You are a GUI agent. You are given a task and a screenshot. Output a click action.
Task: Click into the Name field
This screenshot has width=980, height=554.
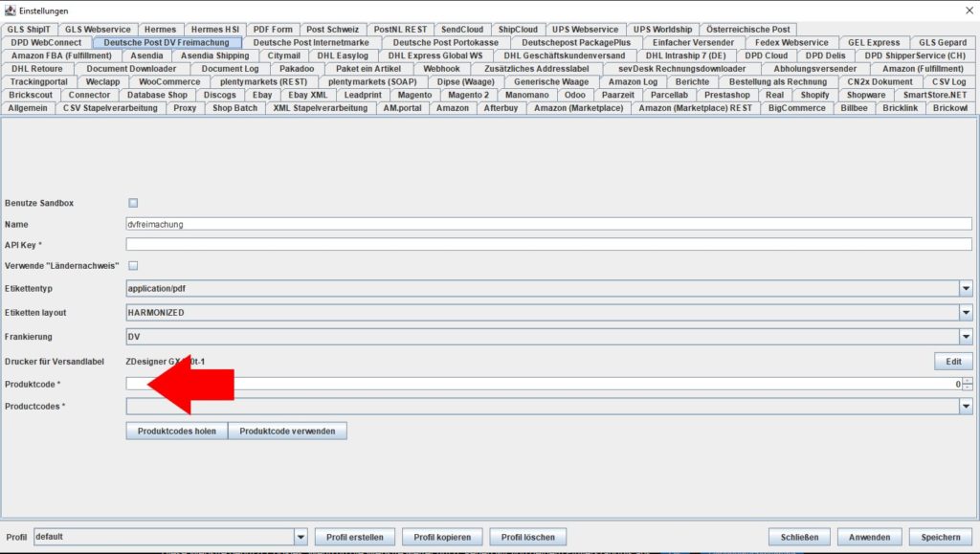pos(548,224)
